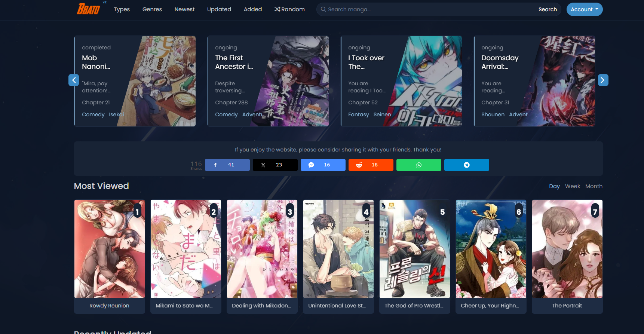The image size is (644, 334).
Task: Open the Comedy tag on Mob Nanoni
Action: click(93, 114)
